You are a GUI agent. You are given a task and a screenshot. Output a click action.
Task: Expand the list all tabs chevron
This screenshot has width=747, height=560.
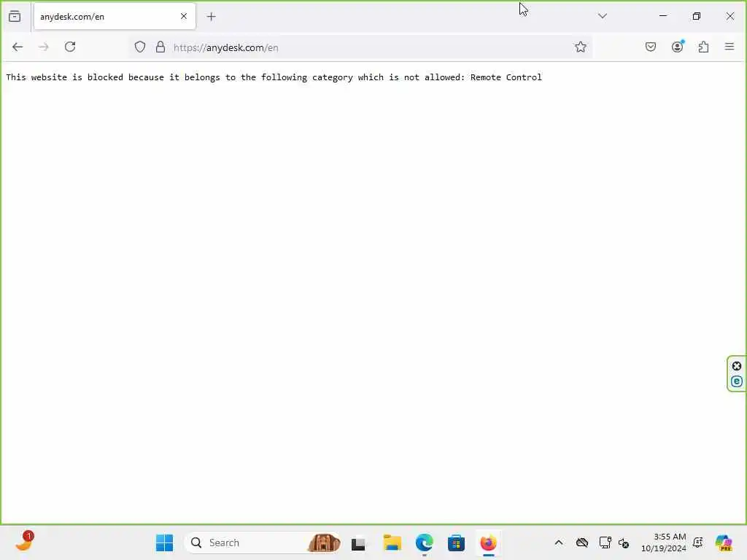point(602,16)
